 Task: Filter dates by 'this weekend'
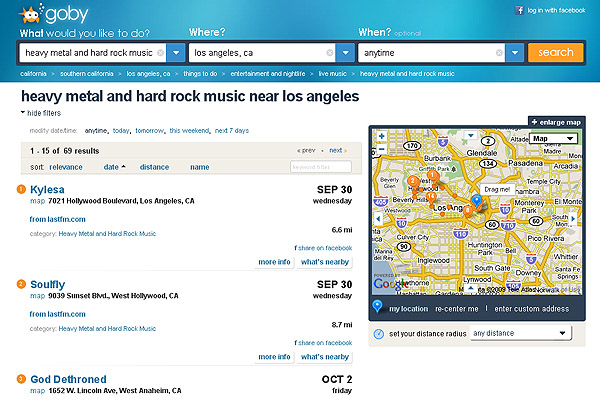[x=189, y=131]
